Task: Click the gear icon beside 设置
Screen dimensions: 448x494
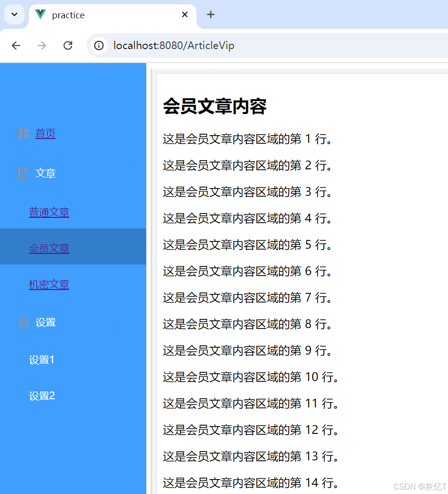Action: (x=23, y=322)
